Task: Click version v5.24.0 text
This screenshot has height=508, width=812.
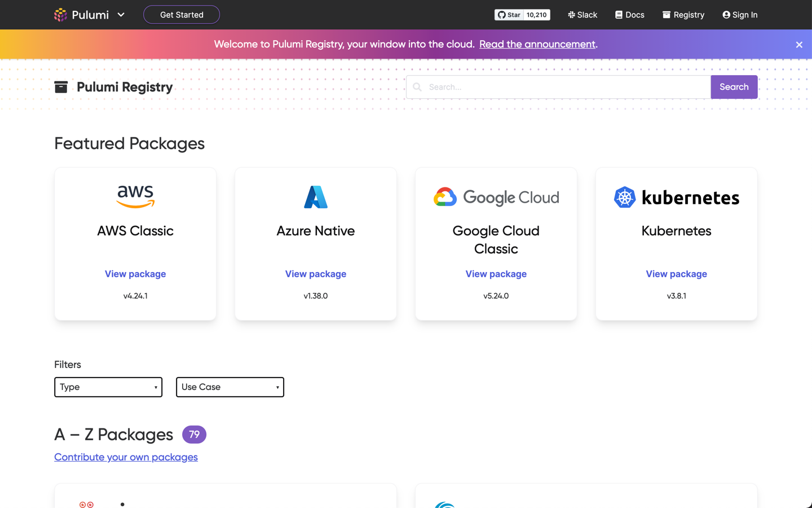Action: 496,296
